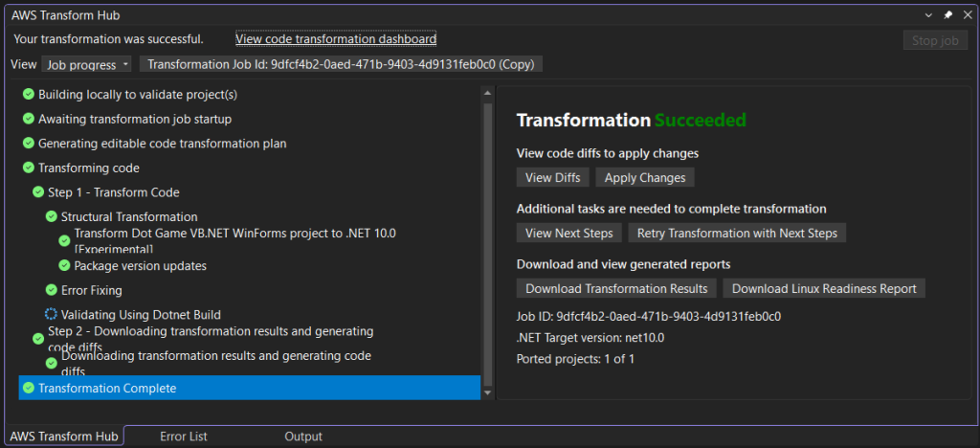Click spinner icon beside Validating Using Dotnet Build
This screenshot has width=980, height=448.
click(x=52, y=314)
